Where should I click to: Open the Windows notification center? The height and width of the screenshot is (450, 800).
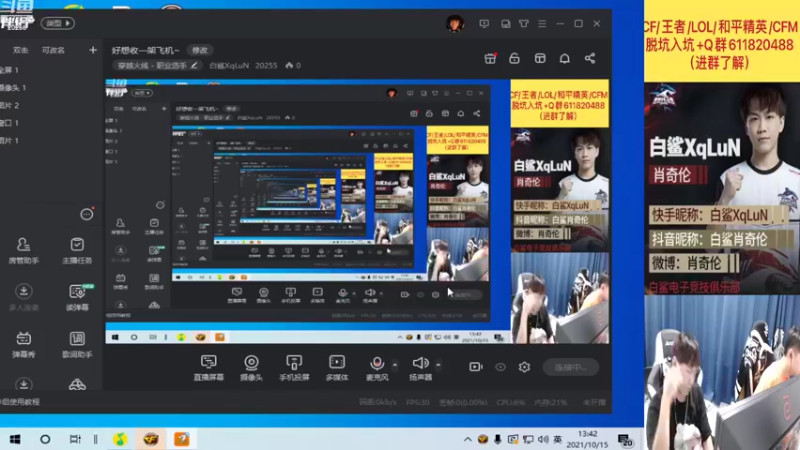[625, 440]
